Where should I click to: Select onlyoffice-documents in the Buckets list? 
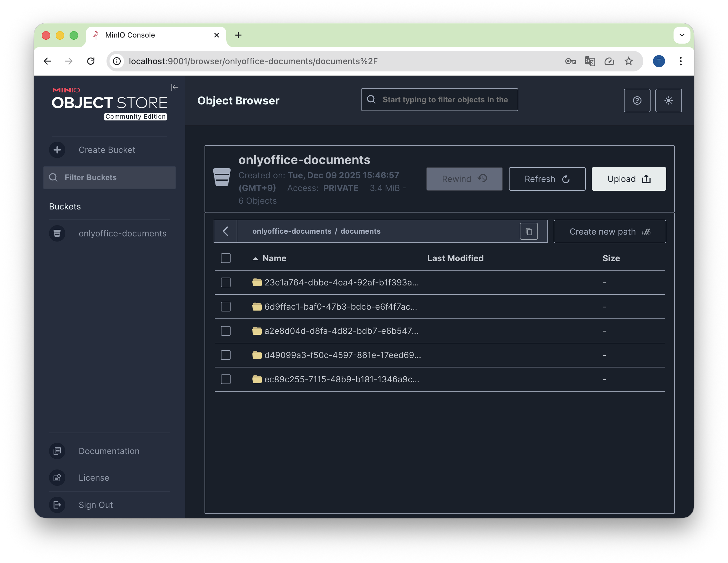109,233
